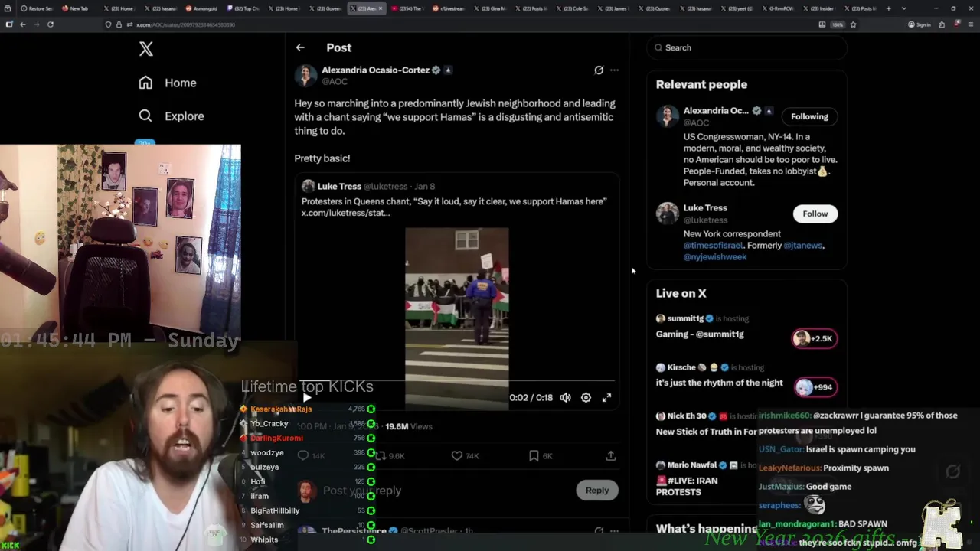
Task: Open Mario Nawfal IRAN PROTESTS live
Action: pos(687,486)
